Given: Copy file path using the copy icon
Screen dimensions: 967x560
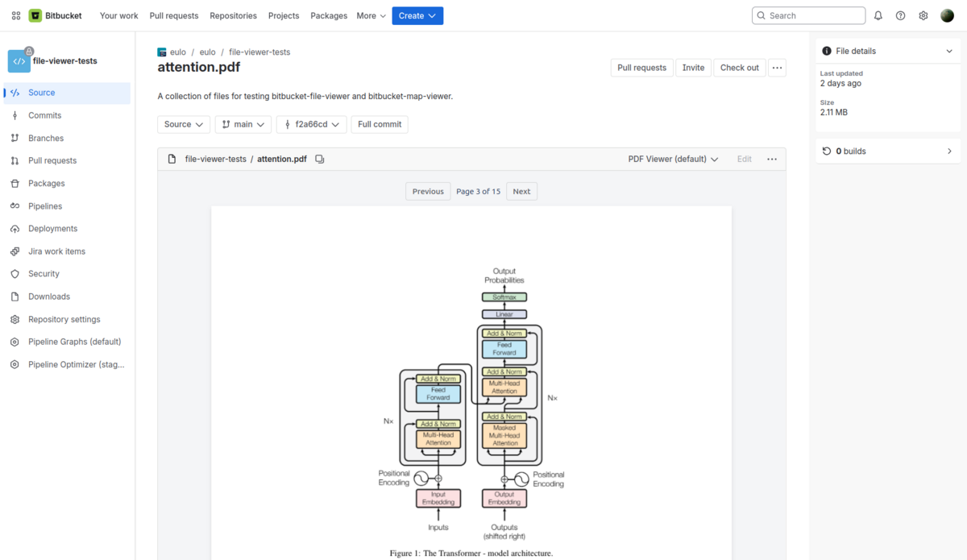Looking at the screenshot, I should [x=320, y=160].
